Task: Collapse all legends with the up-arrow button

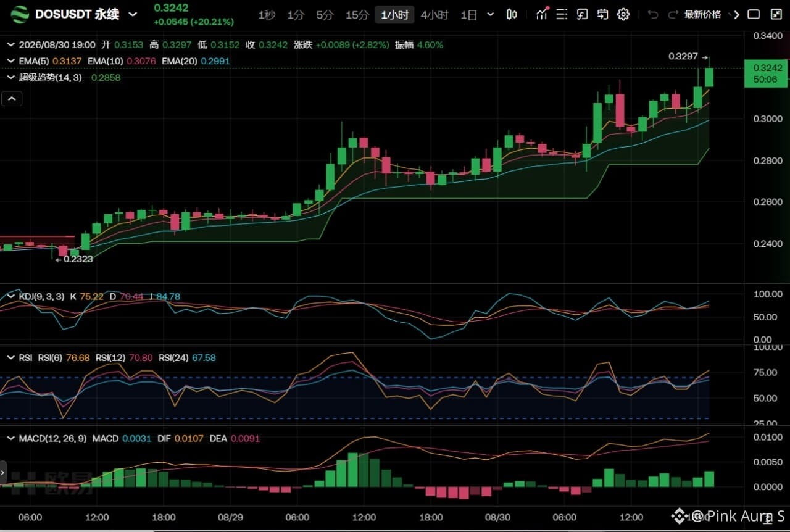Action: pyautogui.click(x=12, y=98)
